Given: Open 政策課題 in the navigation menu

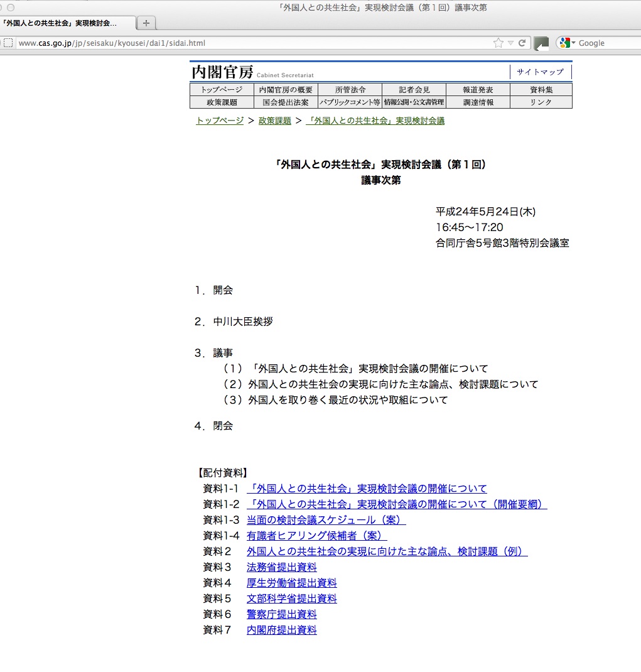Looking at the screenshot, I should (x=222, y=102).
